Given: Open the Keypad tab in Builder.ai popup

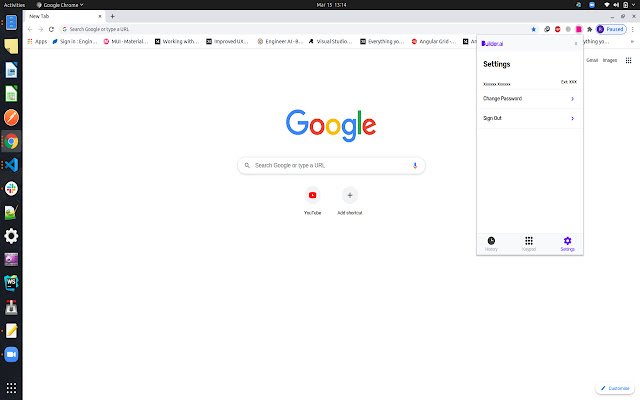Looking at the screenshot, I should [x=529, y=244].
